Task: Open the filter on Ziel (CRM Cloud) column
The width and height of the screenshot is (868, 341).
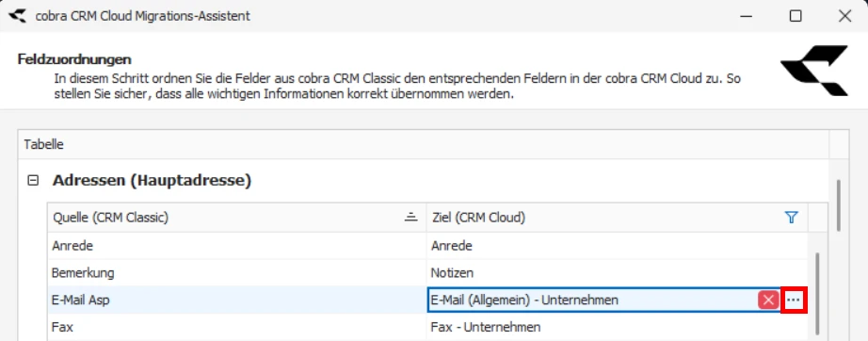Action: [x=792, y=218]
